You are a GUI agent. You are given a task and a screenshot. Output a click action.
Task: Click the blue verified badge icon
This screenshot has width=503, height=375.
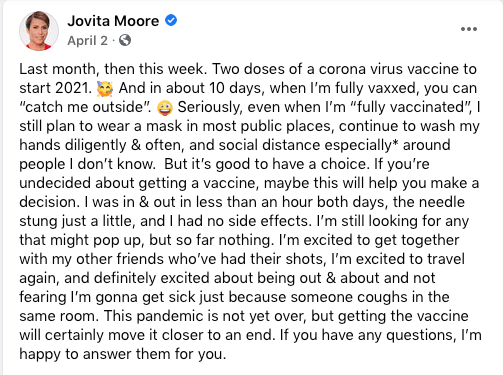tap(171, 20)
